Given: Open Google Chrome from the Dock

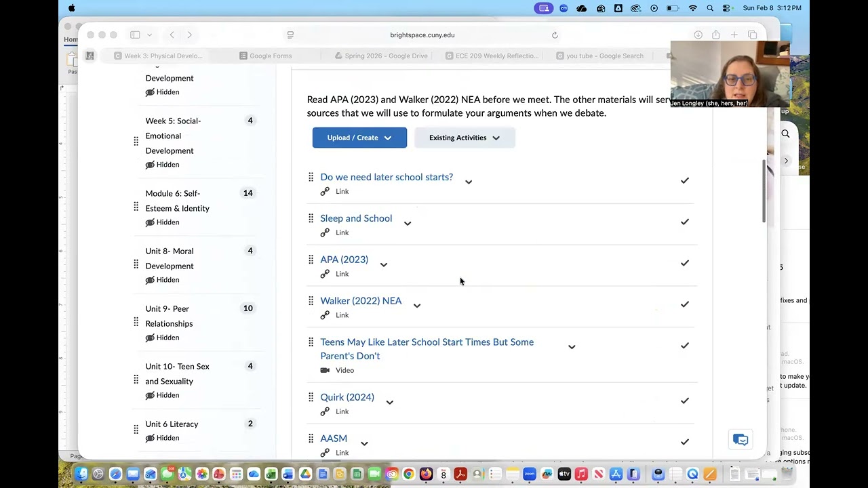Looking at the screenshot, I should tap(408, 474).
